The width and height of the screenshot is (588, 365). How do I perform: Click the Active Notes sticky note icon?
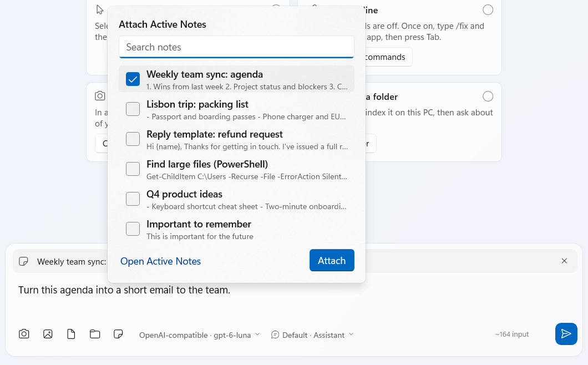point(118,334)
